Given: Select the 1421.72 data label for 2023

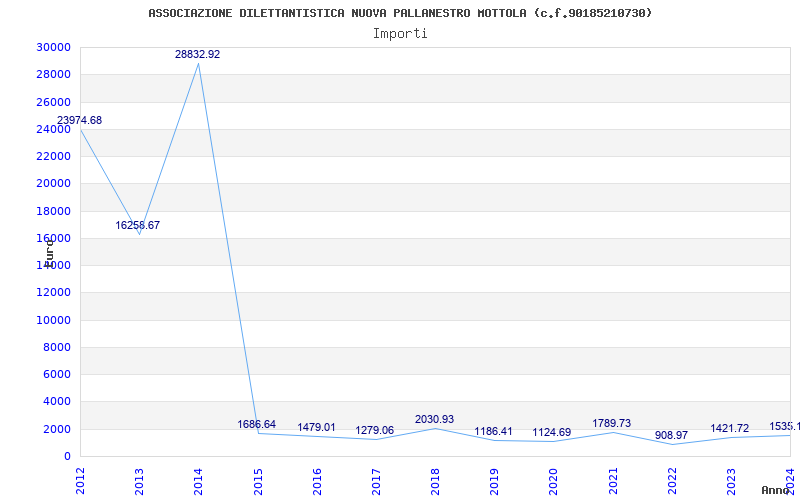Looking at the screenshot, I should point(730,428).
